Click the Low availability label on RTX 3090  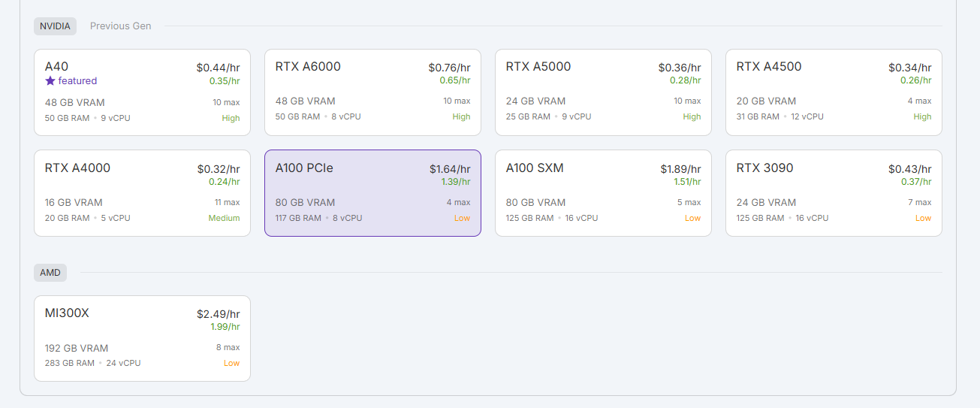click(x=923, y=218)
